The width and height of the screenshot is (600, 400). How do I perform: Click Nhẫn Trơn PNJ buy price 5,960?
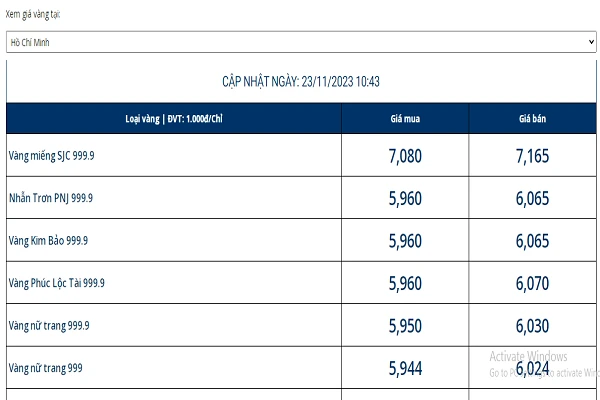[x=405, y=198]
